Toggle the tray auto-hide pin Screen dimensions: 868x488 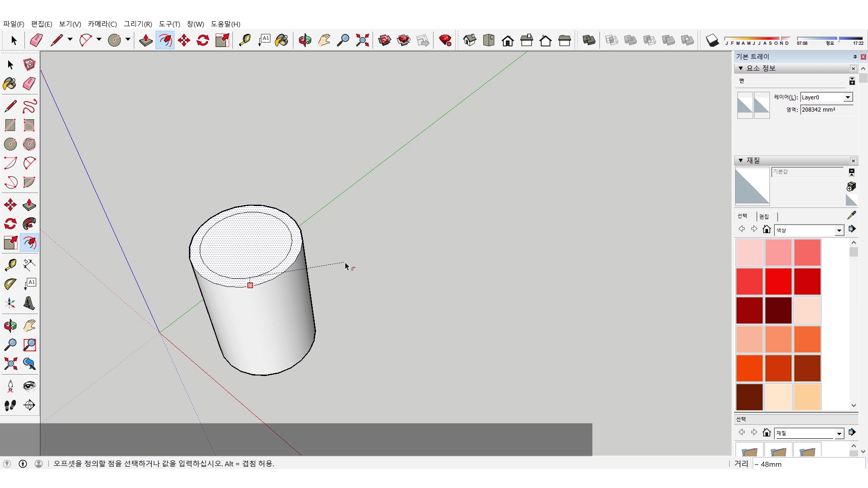pyautogui.click(x=854, y=56)
